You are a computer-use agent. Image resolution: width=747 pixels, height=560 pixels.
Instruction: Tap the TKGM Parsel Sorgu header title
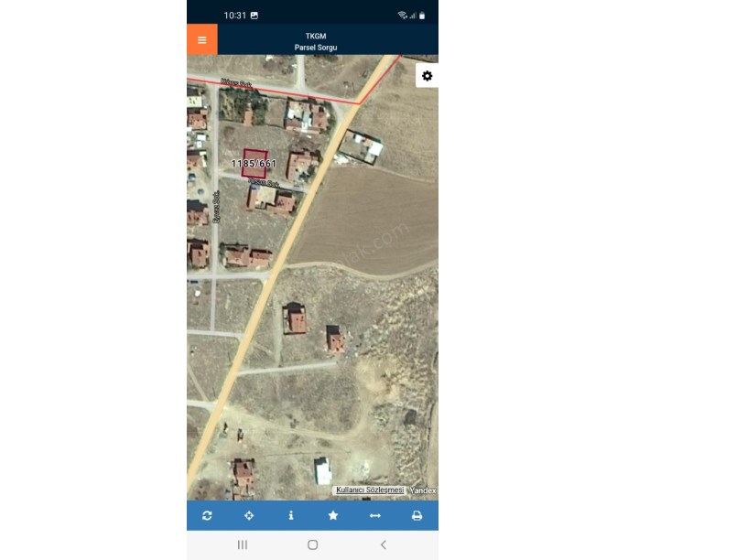click(x=316, y=41)
